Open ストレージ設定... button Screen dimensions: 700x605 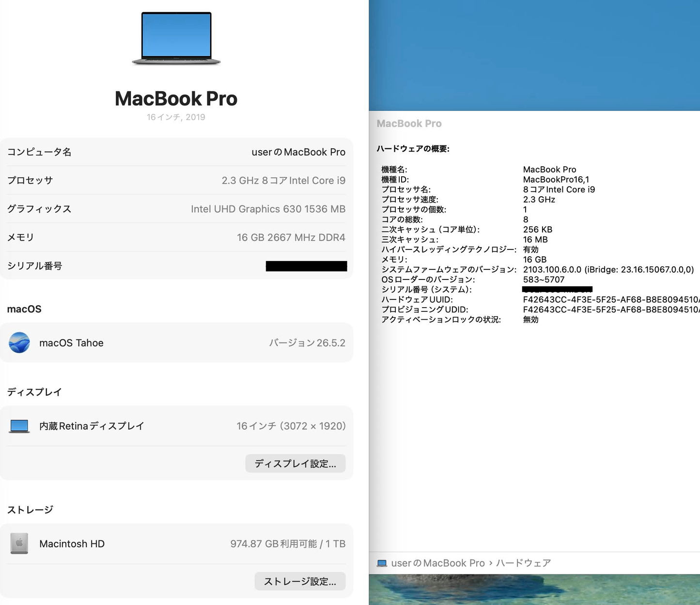point(300,581)
